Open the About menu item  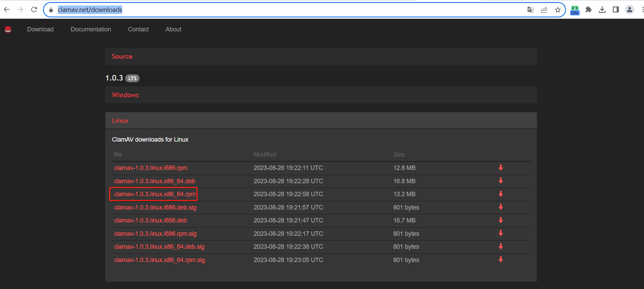click(173, 29)
